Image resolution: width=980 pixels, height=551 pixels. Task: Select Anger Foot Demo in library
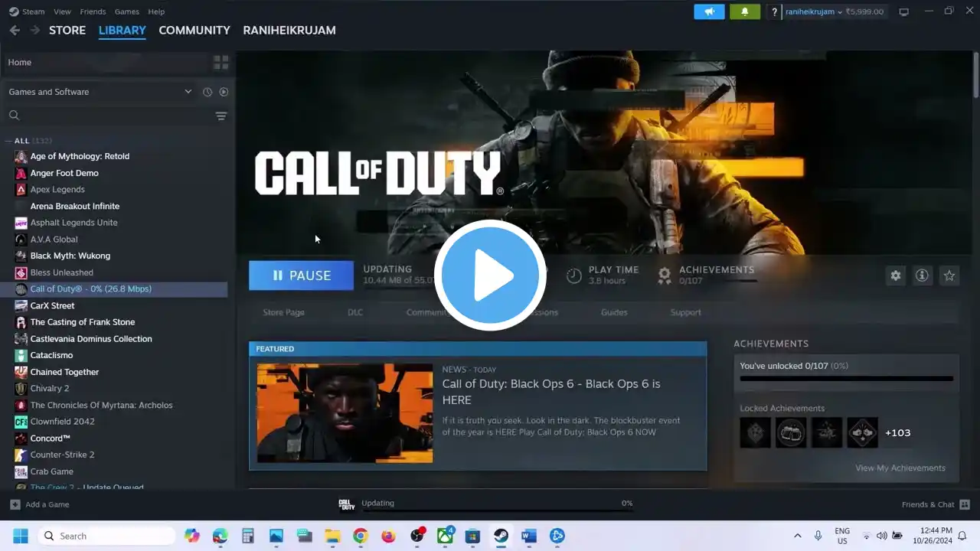click(x=64, y=173)
